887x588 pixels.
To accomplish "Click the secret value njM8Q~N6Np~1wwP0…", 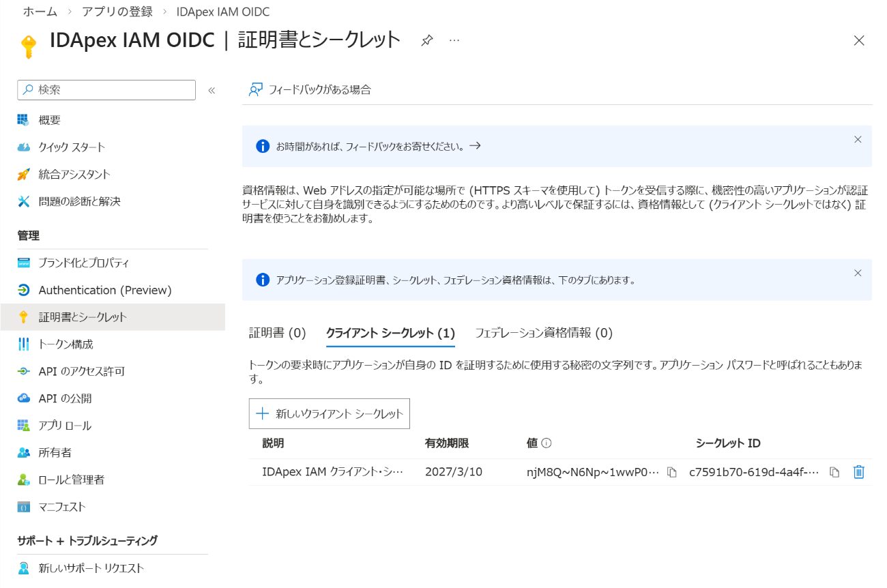I will click(593, 472).
